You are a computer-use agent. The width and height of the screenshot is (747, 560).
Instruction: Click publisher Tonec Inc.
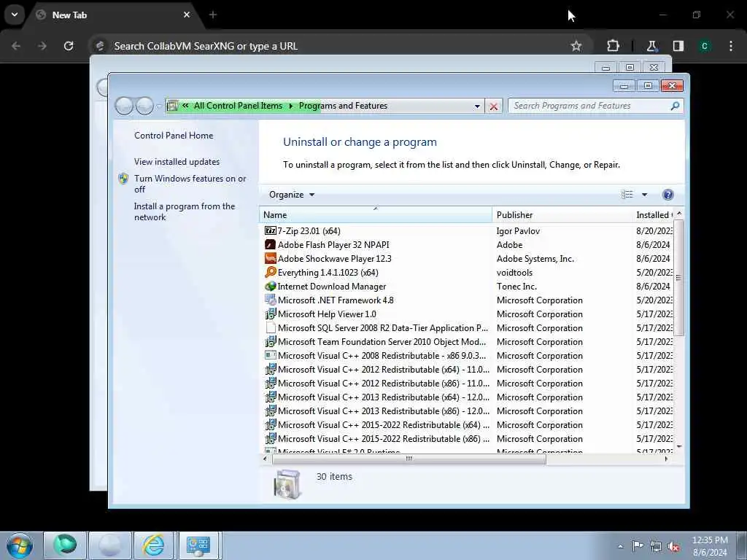pos(516,286)
